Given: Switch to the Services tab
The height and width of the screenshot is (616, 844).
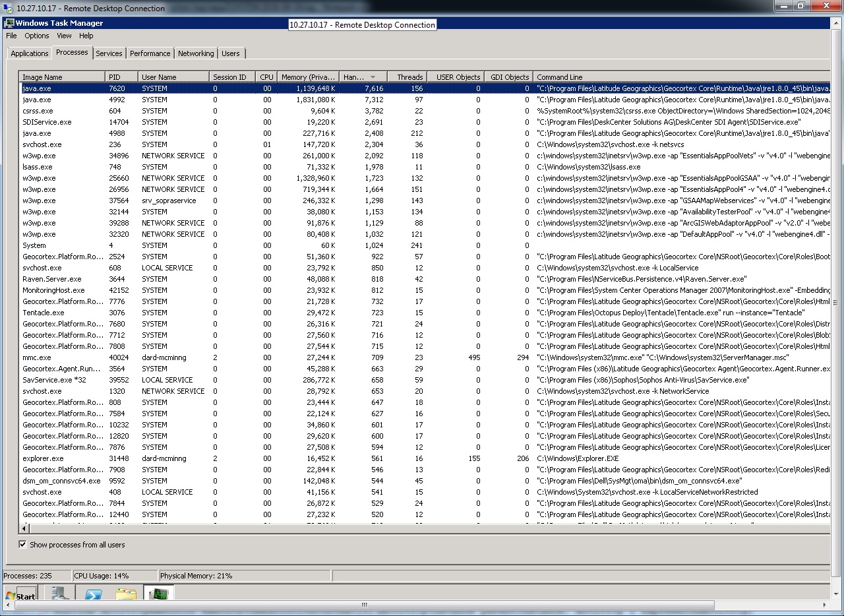Looking at the screenshot, I should (109, 53).
